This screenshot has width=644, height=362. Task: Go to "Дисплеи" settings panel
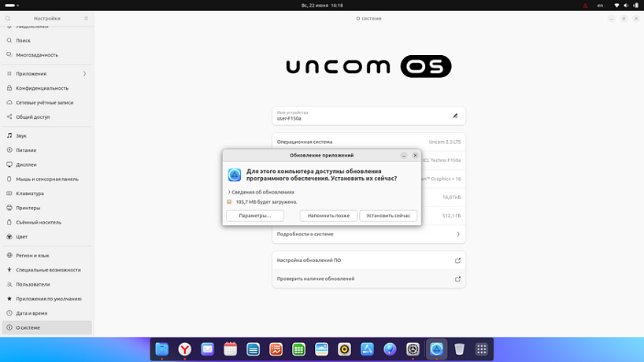click(26, 164)
